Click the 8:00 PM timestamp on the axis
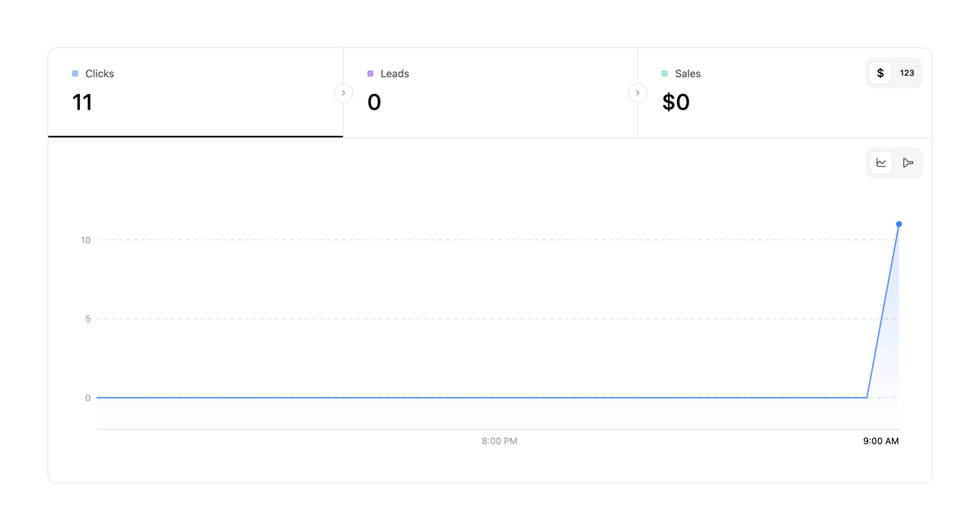980x531 pixels. (499, 440)
